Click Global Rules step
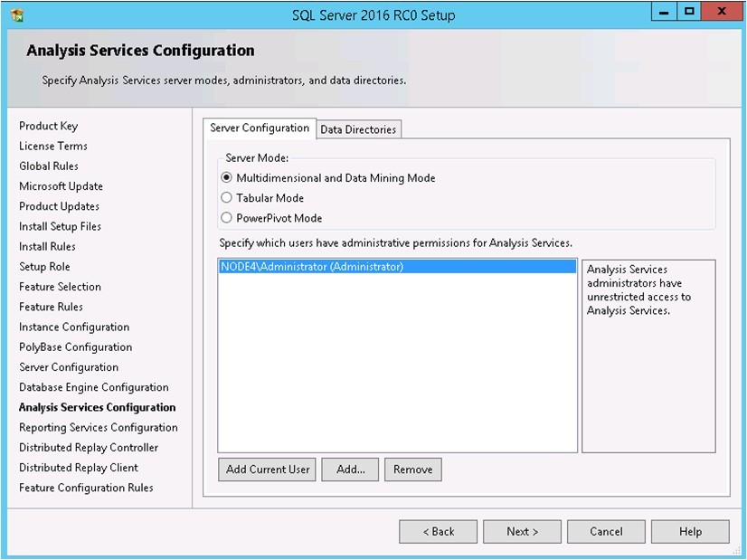The image size is (747, 560). pyautogui.click(x=49, y=166)
